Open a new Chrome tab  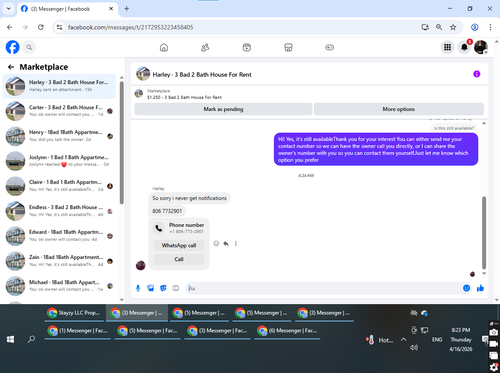(x=127, y=9)
